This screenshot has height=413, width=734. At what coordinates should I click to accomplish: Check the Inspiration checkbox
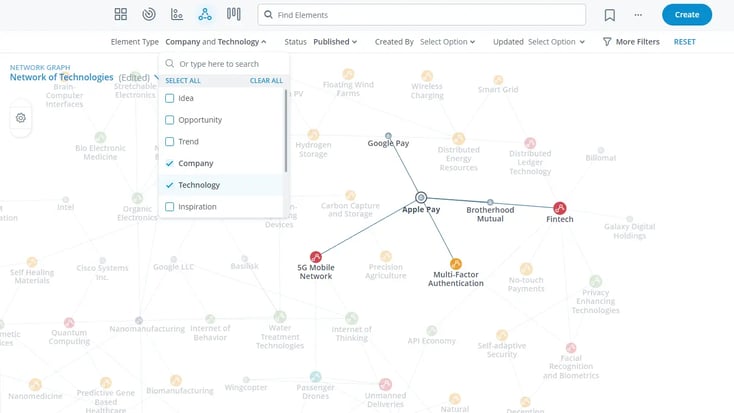tap(169, 206)
